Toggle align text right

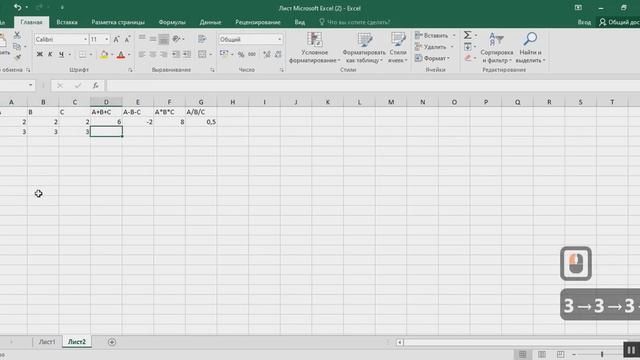pos(164,54)
